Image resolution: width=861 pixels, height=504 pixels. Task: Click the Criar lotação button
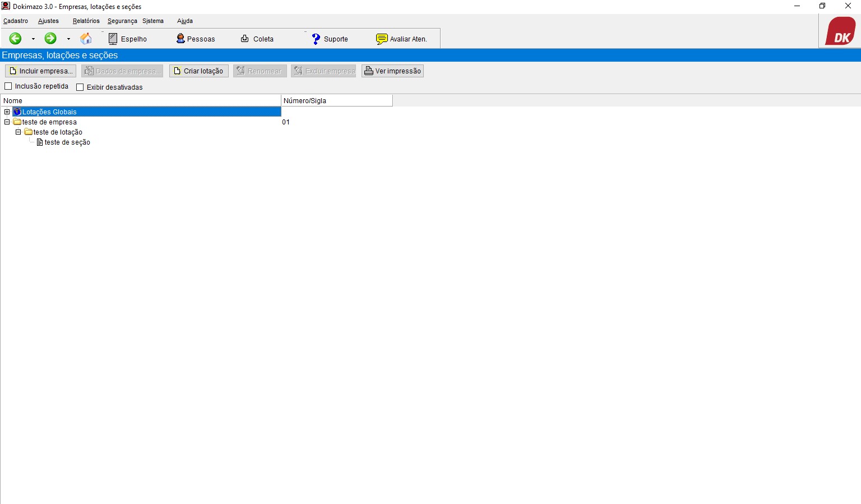pyautogui.click(x=199, y=71)
